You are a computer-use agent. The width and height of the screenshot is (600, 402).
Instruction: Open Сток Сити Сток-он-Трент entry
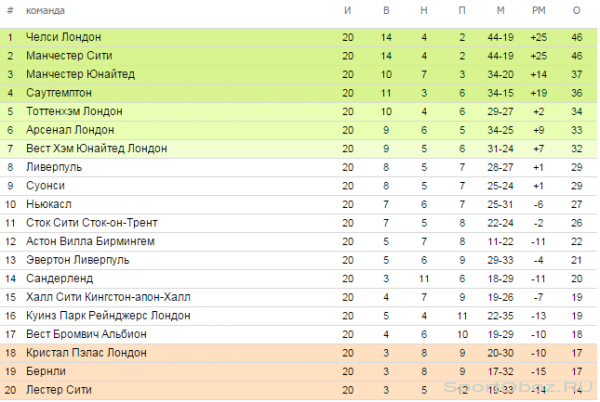pyautogui.click(x=92, y=223)
